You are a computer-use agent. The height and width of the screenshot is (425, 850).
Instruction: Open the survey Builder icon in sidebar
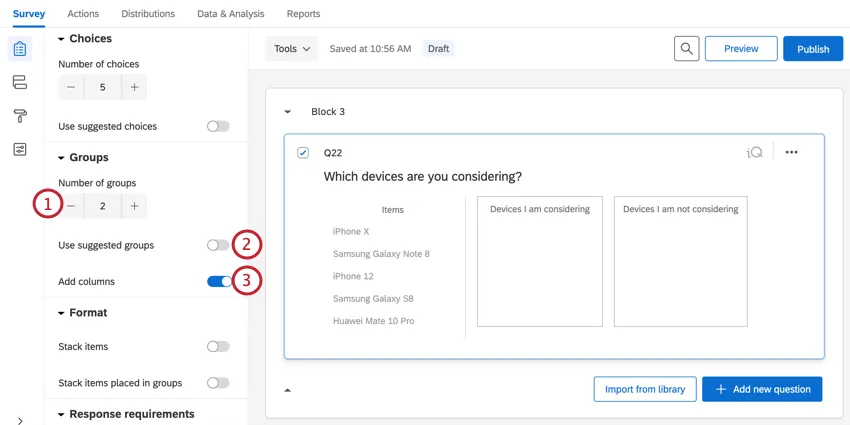coord(19,49)
